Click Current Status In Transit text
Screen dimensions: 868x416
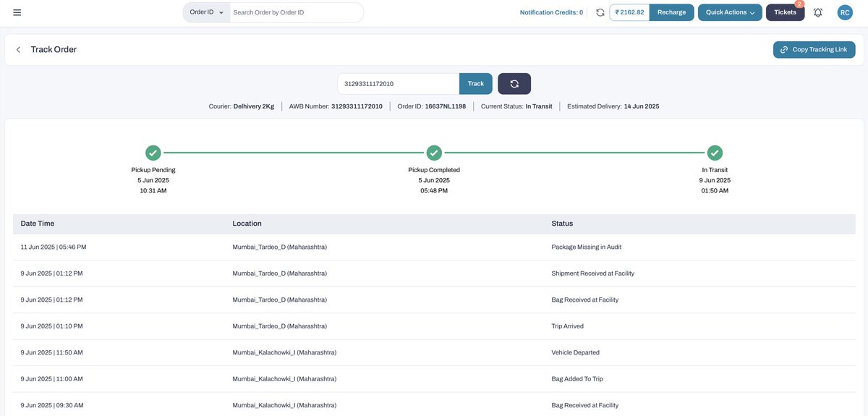[516, 106]
